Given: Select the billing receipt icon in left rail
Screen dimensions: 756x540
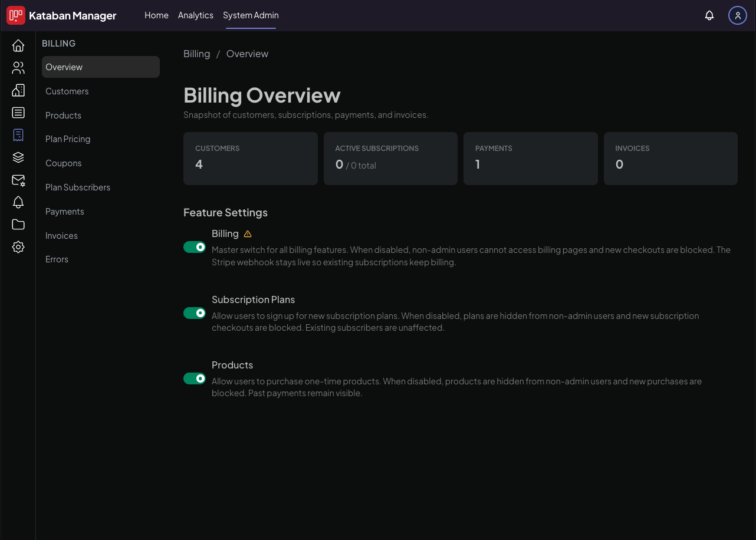Looking at the screenshot, I should pyautogui.click(x=18, y=135).
